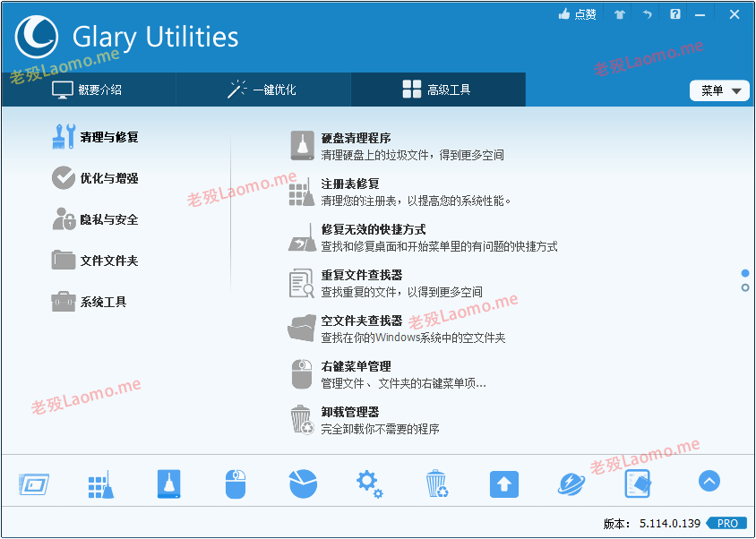Click the Glary Utilities moon logo

point(37,37)
